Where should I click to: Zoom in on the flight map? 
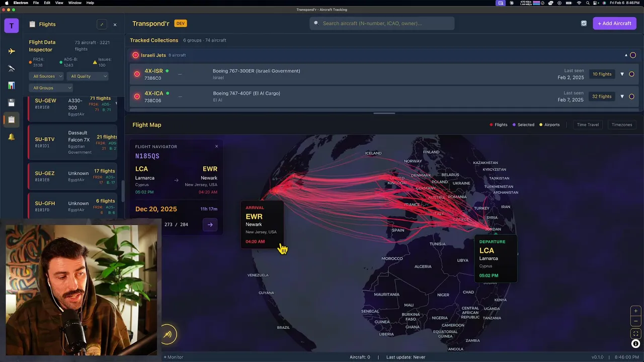click(x=635, y=311)
